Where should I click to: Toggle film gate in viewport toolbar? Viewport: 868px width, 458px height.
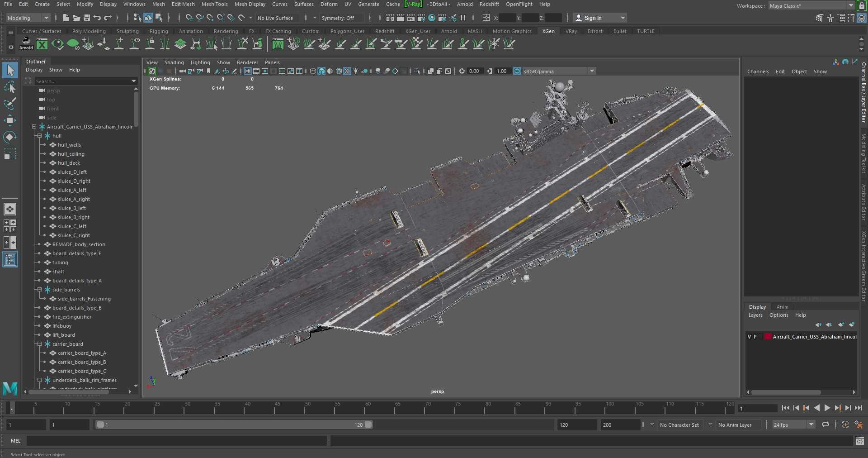click(256, 71)
